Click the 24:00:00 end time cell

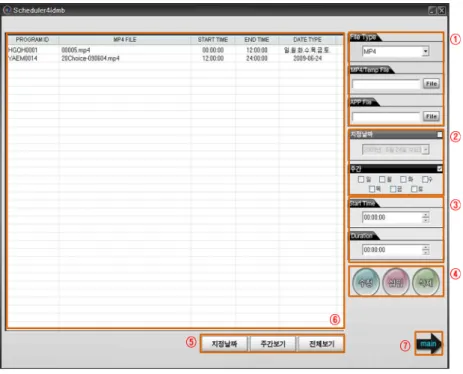click(257, 58)
